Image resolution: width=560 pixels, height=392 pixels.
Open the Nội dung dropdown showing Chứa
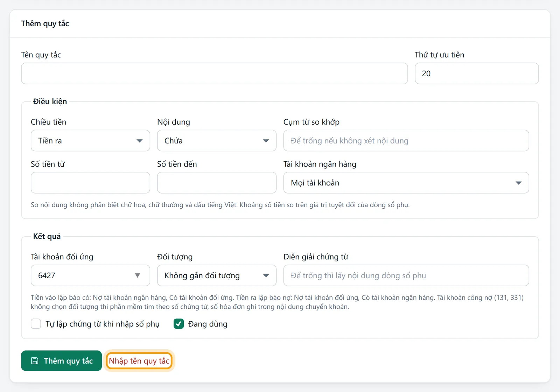tap(217, 141)
